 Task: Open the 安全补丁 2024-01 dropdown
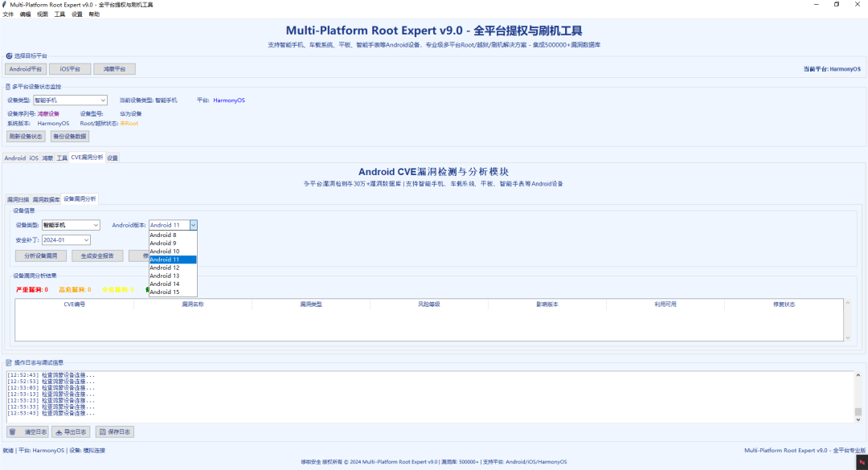(66, 240)
